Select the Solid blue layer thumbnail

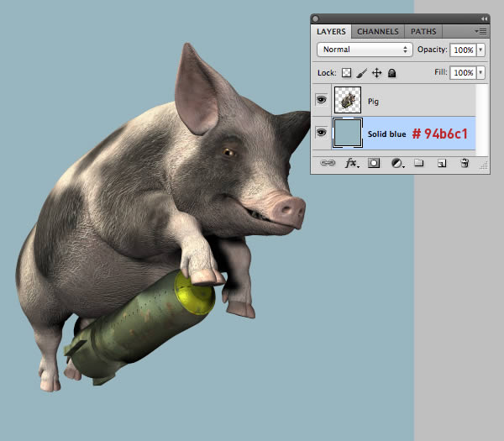(348, 133)
